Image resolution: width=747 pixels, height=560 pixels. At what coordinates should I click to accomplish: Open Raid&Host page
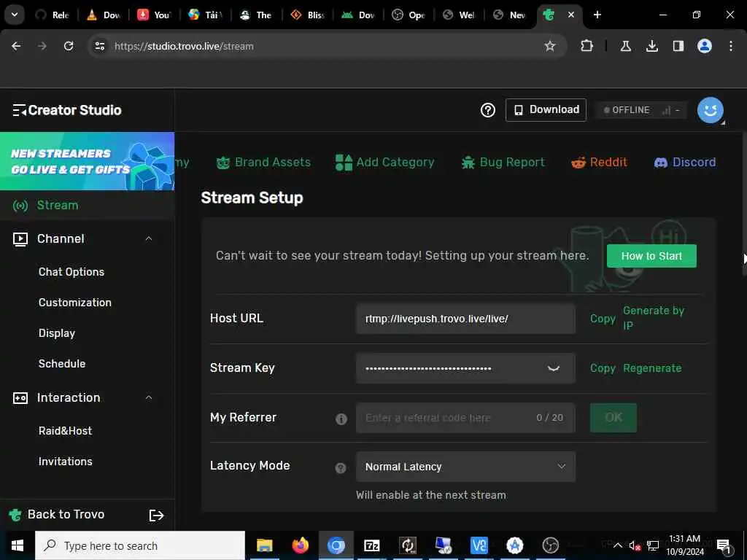[65, 431]
